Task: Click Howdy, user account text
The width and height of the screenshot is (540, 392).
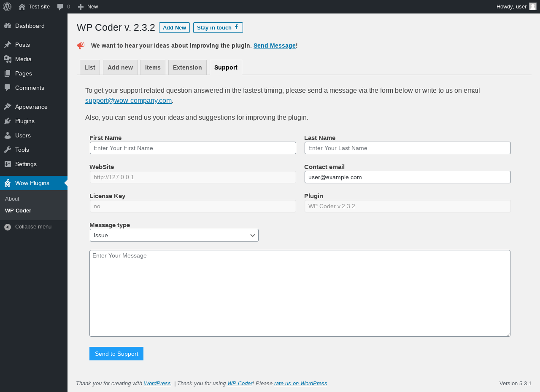Action: point(511,6)
